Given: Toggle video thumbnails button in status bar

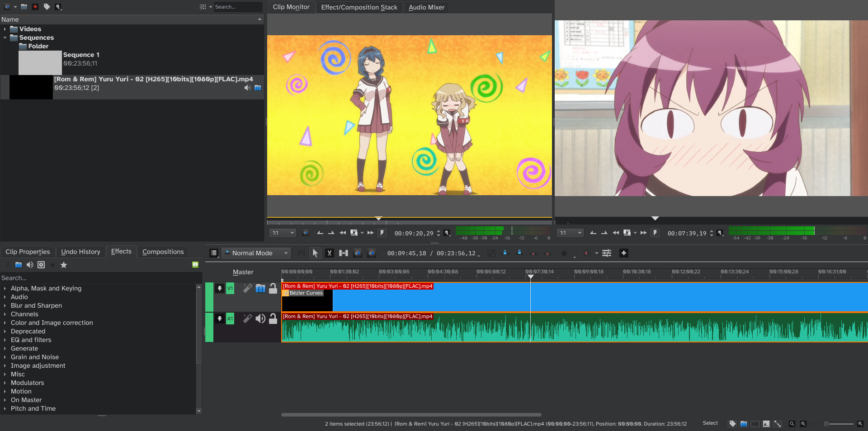Looking at the screenshot, I should [x=744, y=424].
